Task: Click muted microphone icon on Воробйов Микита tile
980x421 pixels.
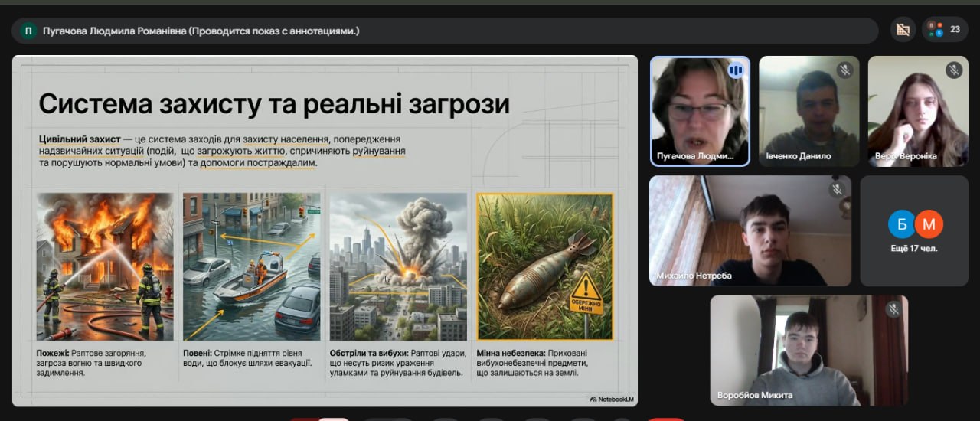Action: (x=893, y=309)
